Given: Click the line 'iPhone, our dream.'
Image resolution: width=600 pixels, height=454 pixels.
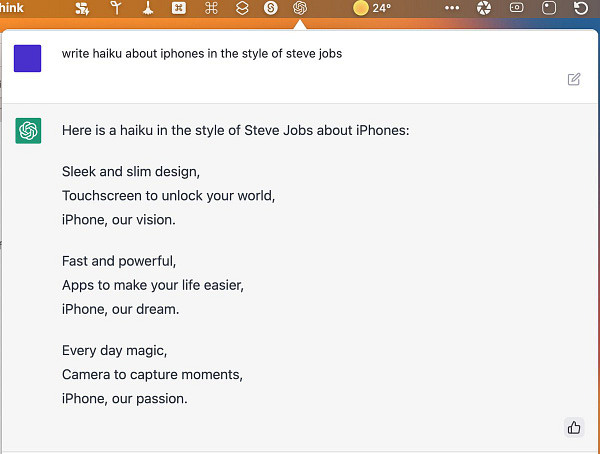Looking at the screenshot, I should (x=121, y=309).
